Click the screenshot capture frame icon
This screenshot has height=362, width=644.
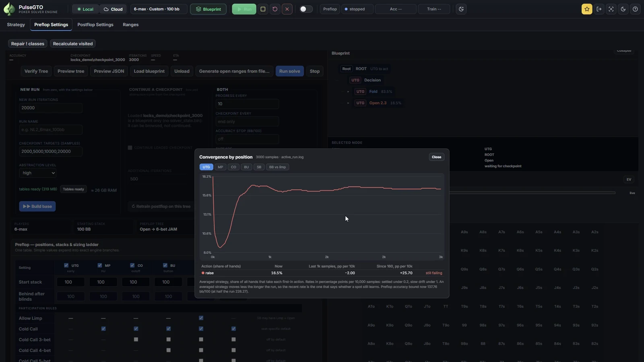click(611, 9)
